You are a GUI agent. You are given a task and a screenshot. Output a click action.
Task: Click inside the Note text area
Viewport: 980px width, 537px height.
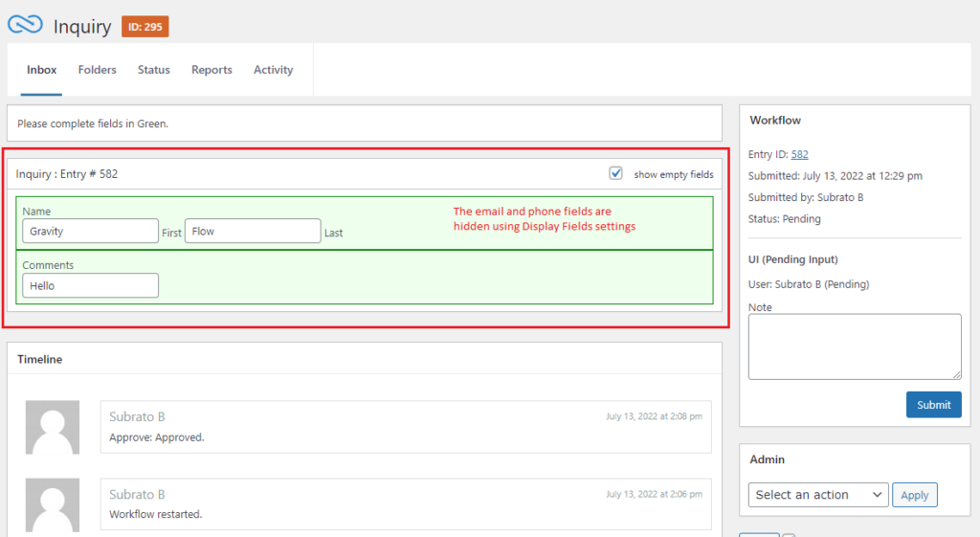(x=854, y=347)
